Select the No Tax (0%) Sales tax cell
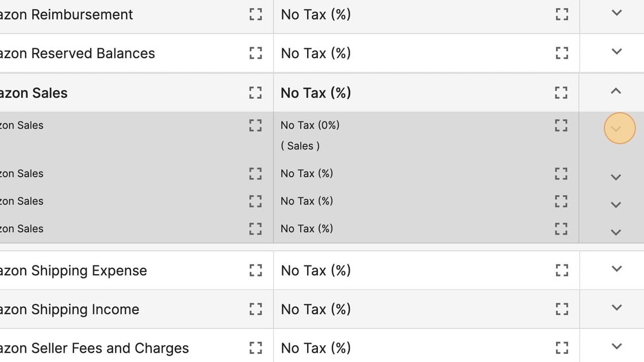This screenshot has width=644, height=362. click(426, 136)
